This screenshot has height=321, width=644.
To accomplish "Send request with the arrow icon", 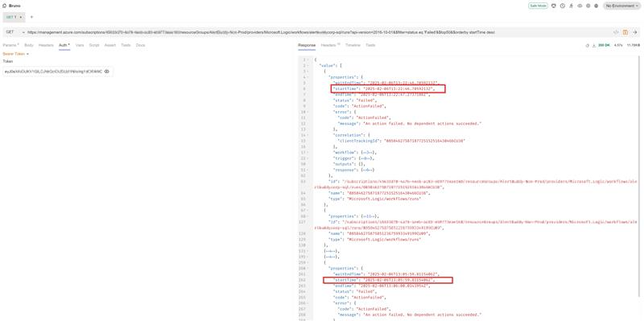I will (634, 32).
